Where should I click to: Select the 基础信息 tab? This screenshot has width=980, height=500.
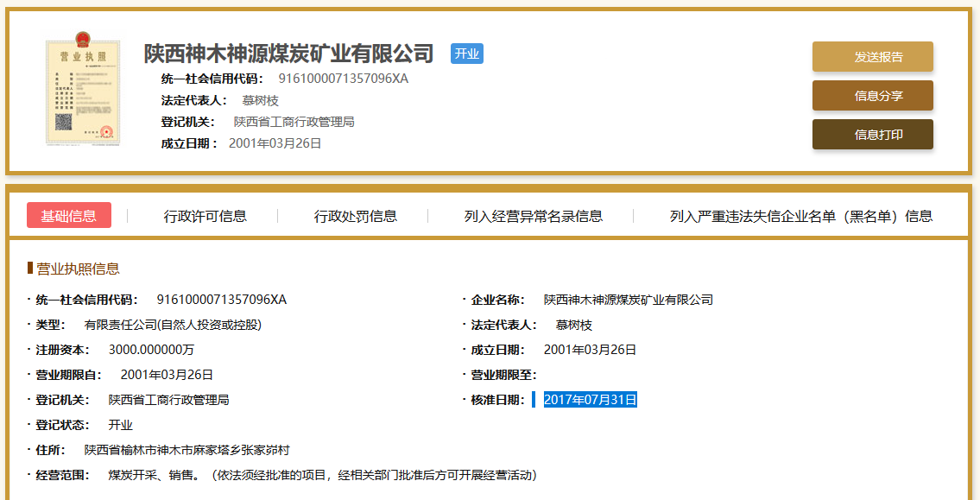pyautogui.click(x=69, y=216)
